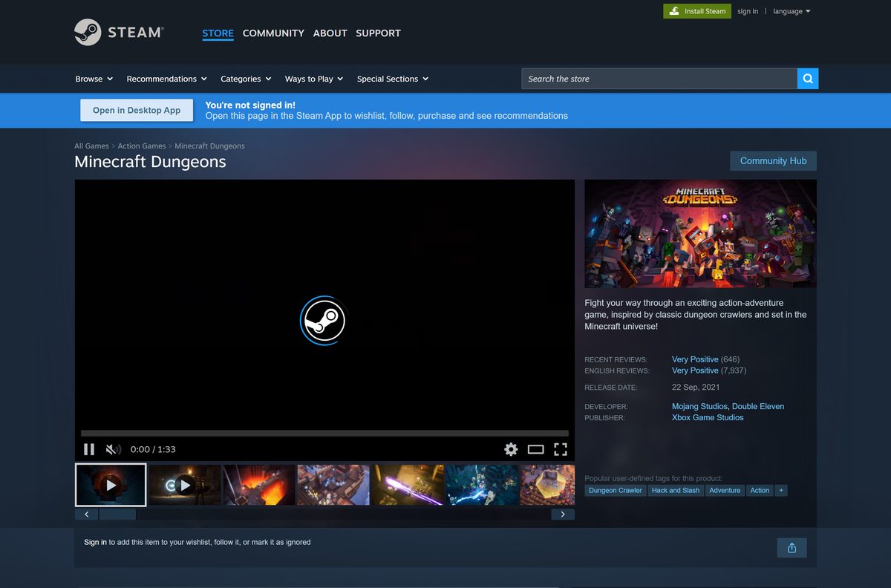891x588 pixels.
Task: Expand the Browse menu
Action: (94, 79)
